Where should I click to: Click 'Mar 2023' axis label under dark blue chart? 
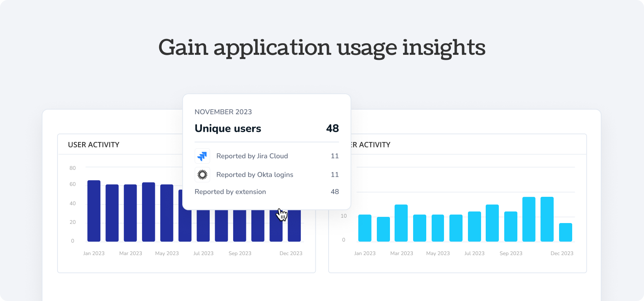click(130, 254)
